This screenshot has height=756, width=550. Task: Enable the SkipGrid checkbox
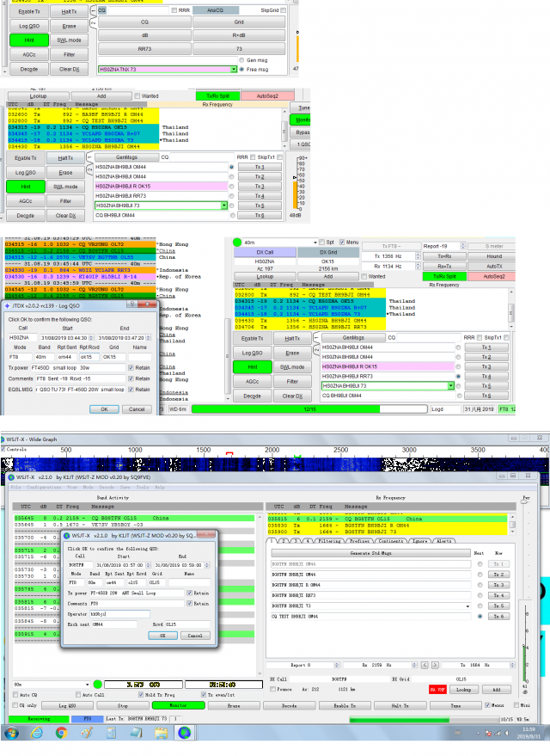pos(284,10)
